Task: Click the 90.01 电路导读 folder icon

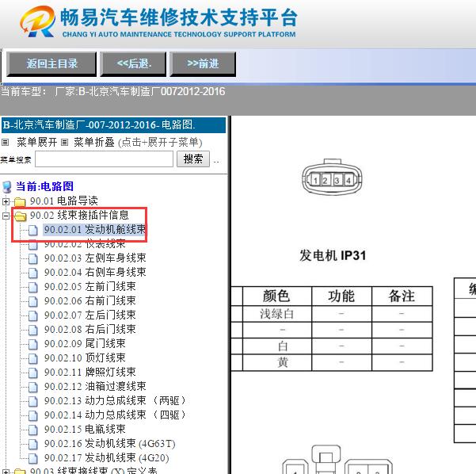Action: 20,201
